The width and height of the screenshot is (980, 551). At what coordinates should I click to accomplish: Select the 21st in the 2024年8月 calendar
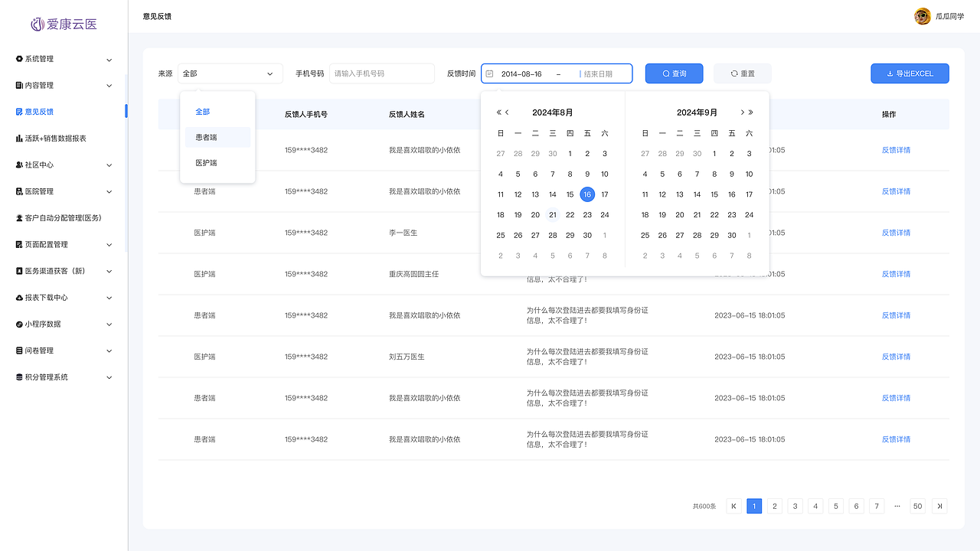coord(553,215)
